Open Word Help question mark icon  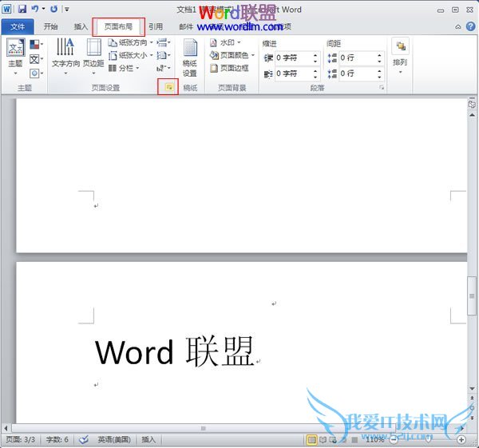click(x=470, y=26)
